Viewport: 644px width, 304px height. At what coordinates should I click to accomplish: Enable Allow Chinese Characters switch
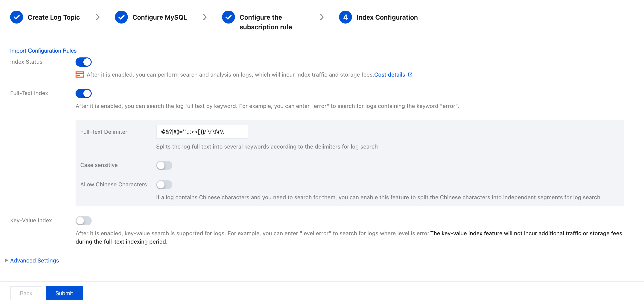tap(164, 185)
